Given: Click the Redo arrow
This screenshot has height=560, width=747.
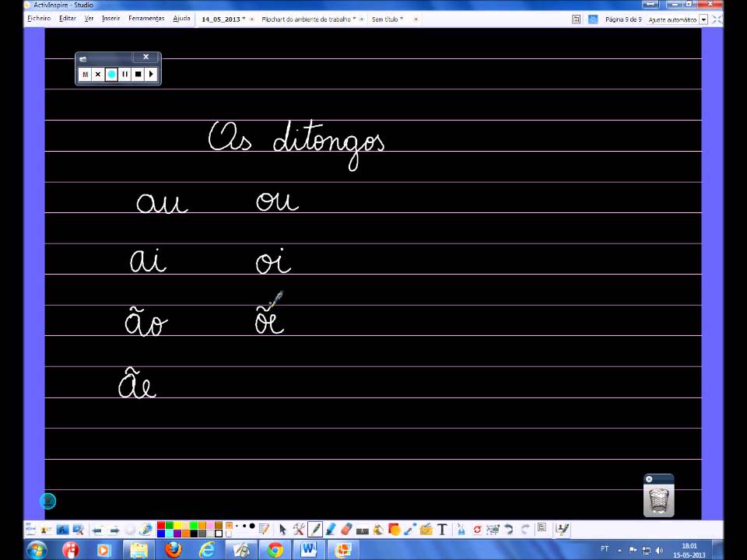Looking at the screenshot, I should (525, 529).
